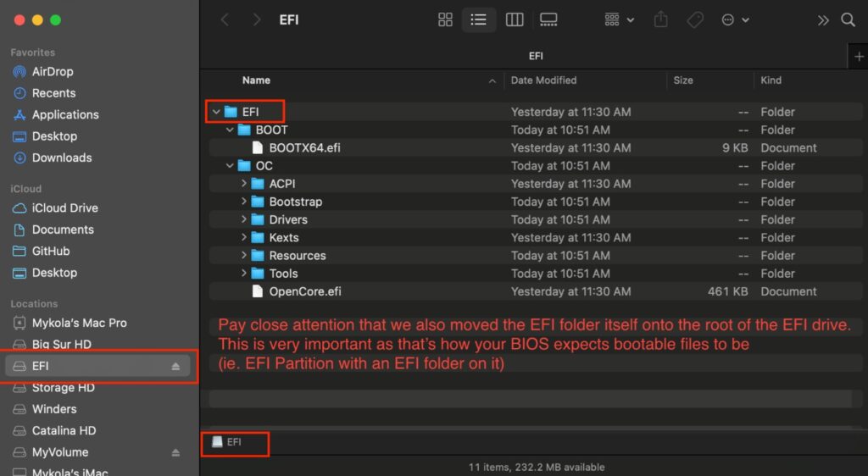Collapse the top EFI folder

pyautogui.click(x=216, y=112)
